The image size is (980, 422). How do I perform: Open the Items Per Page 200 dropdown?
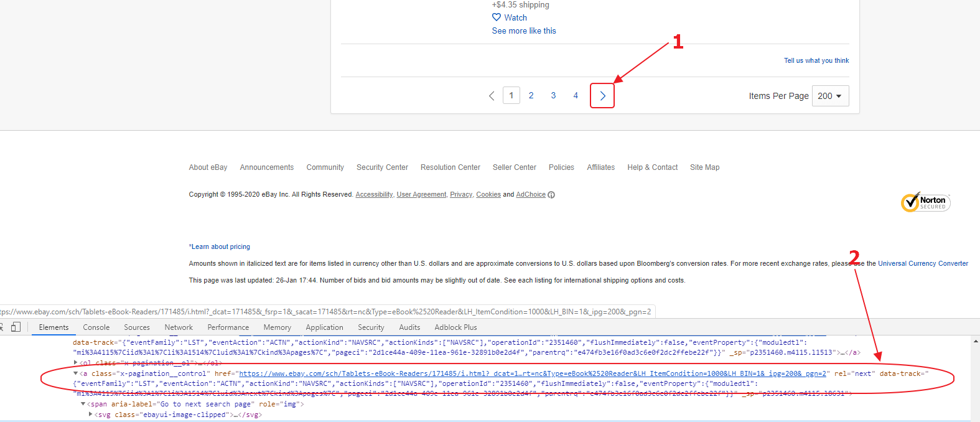(830, 96)
